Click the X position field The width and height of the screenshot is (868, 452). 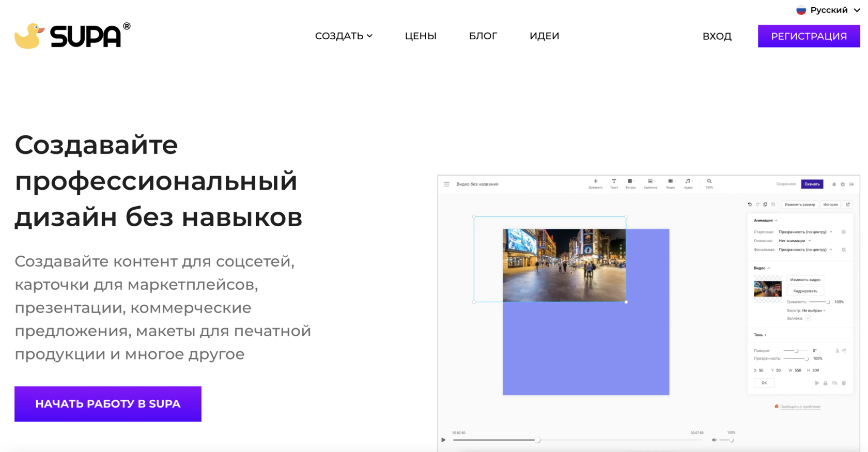pos(758,370)
